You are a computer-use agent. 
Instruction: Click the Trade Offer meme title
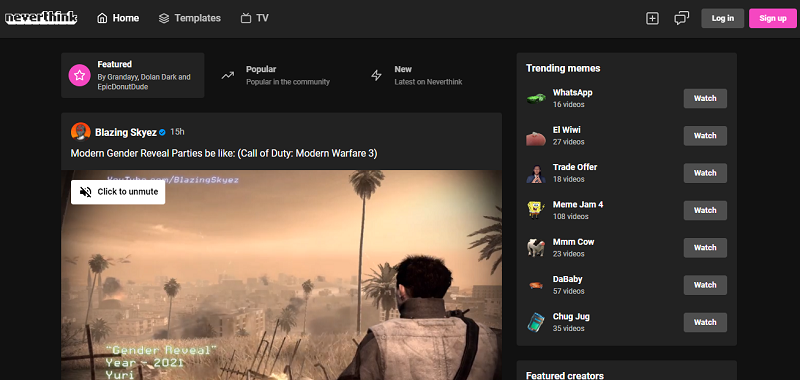click(575, 167)
